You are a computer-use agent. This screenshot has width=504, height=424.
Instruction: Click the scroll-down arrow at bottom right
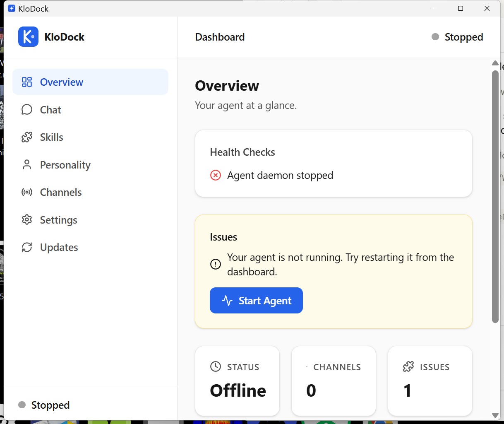point(495,414)
